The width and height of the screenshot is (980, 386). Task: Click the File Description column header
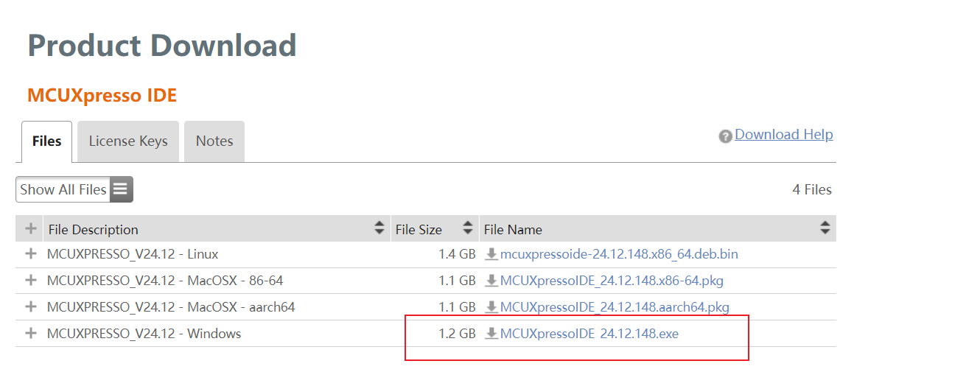tap(217, 229)
